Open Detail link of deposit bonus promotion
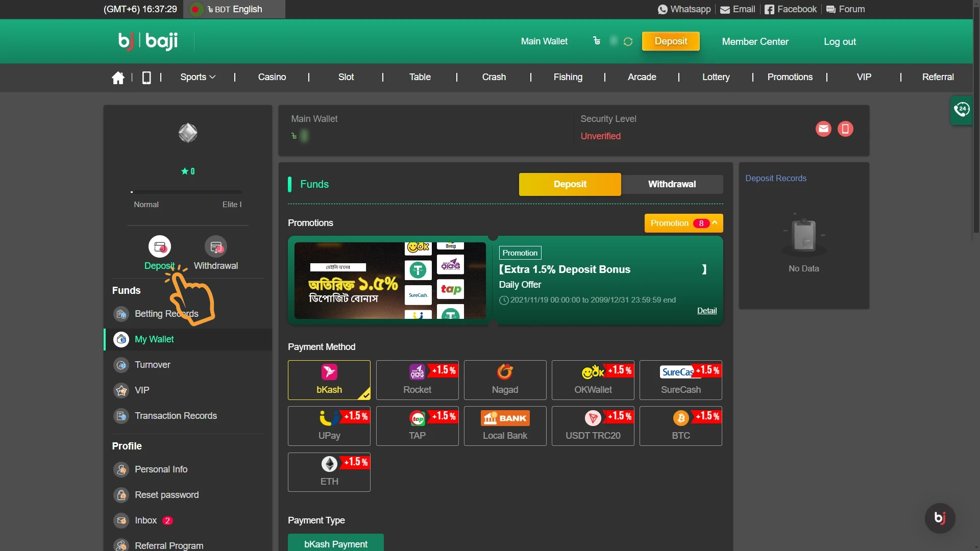This screenshot has width=980, height=551. (707, 311)
